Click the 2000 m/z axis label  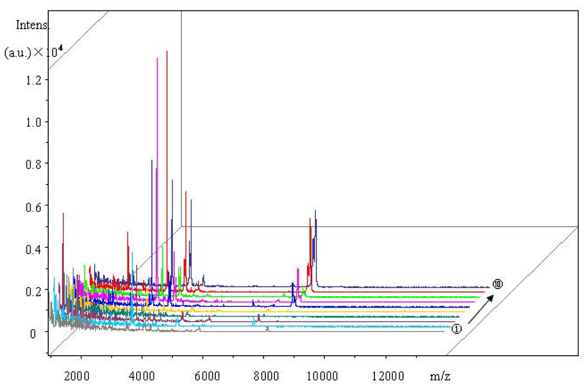[76, 376]
